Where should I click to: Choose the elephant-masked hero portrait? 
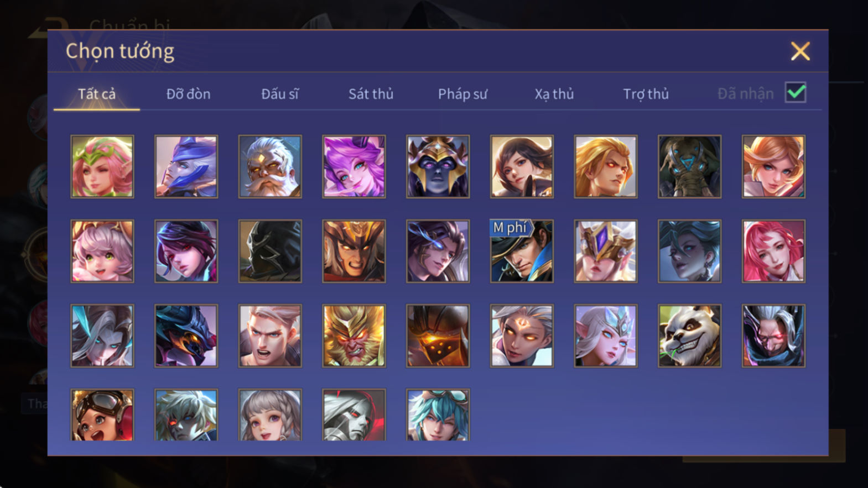coord(689,166)
